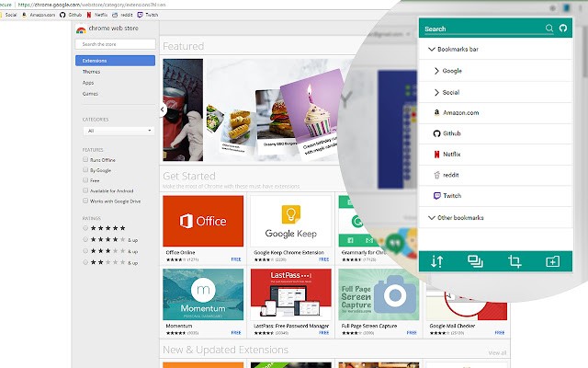Open the Twitch bookmark in popup list
Image resolution: width=588 pixels, height=368 pixels.
coord(451,196)
